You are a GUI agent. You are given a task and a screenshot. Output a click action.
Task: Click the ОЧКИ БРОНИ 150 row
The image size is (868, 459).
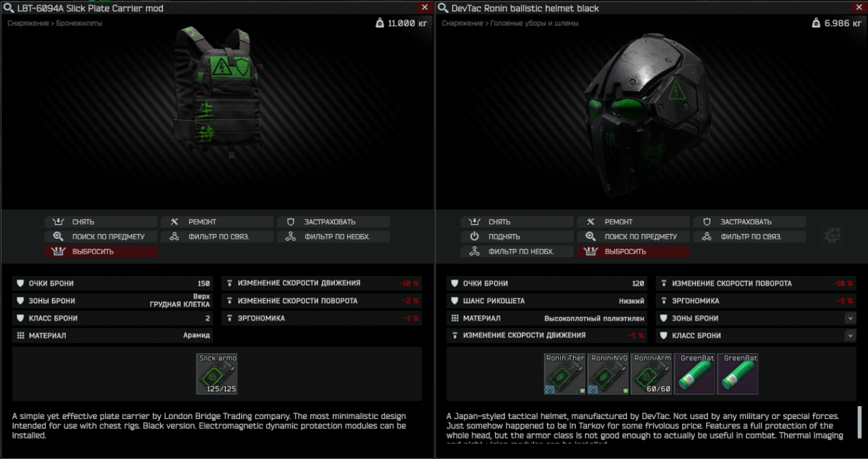(x=113, y=283)
